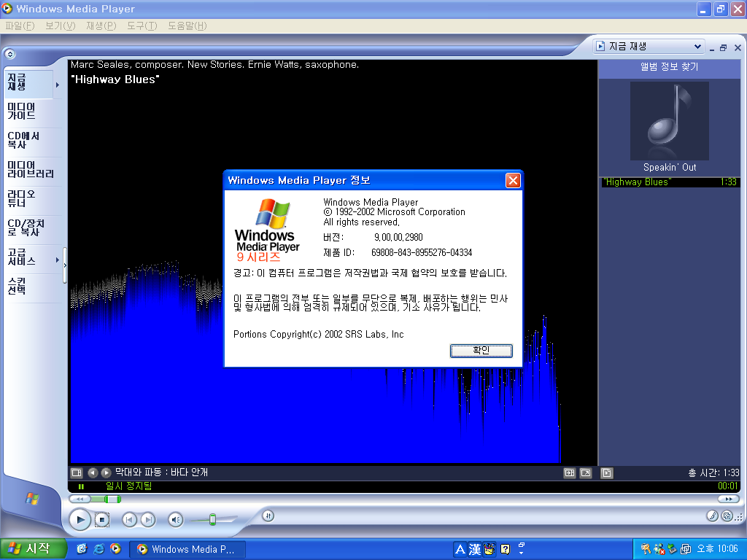The width and height of the screenshot is (747, 560).
Task: Click the 확인 button in the dialog
Action: tap(481, 351)
